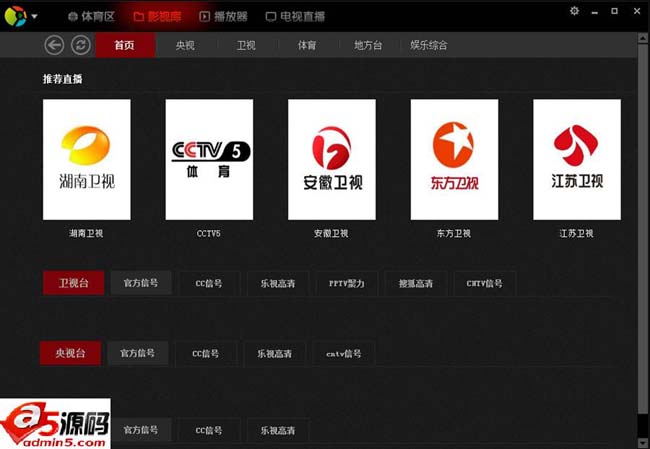Open the 江苏卫视 channel thumbnail
This screenshot has height=449, width=650.
point(577,159)
